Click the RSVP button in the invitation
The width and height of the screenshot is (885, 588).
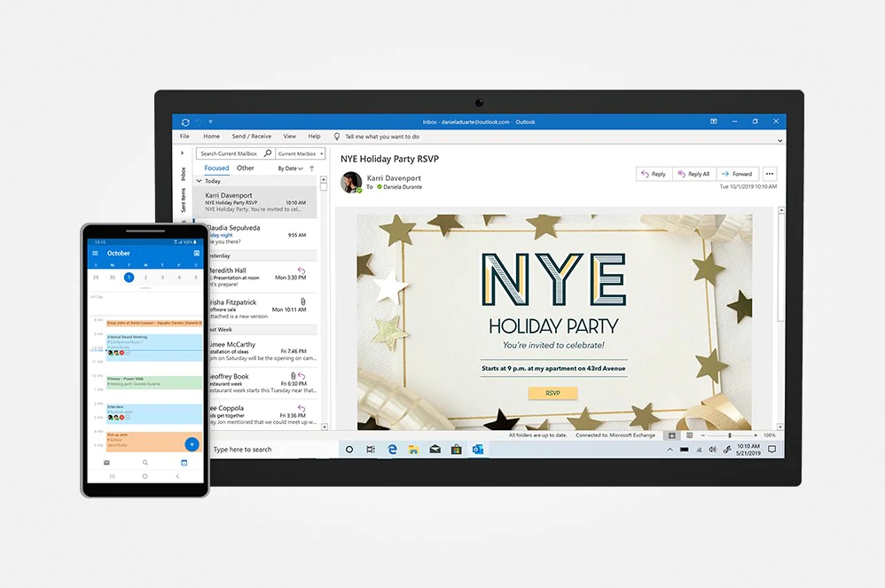tap(552, 393)
